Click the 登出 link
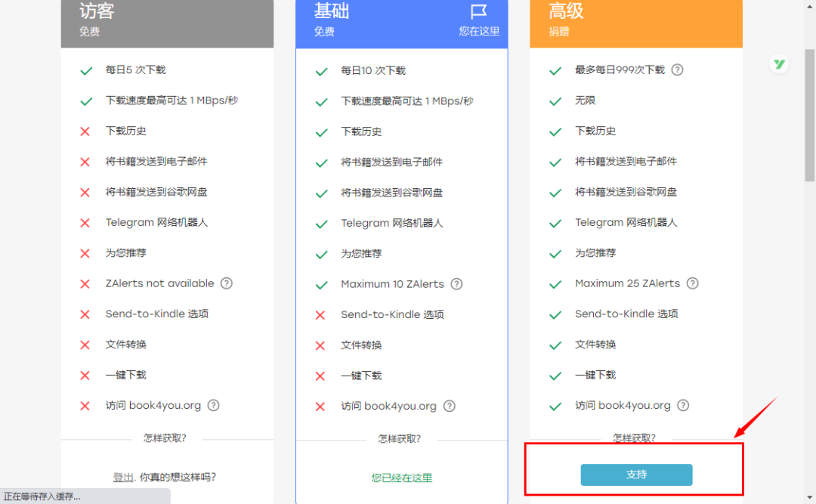Screen dimensions: 816x504 point(123,477)
